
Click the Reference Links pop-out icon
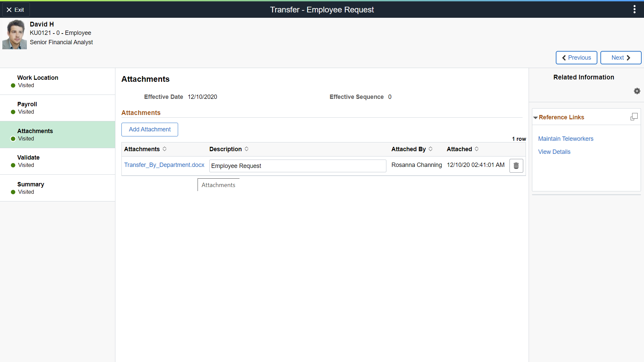point(634,117)
